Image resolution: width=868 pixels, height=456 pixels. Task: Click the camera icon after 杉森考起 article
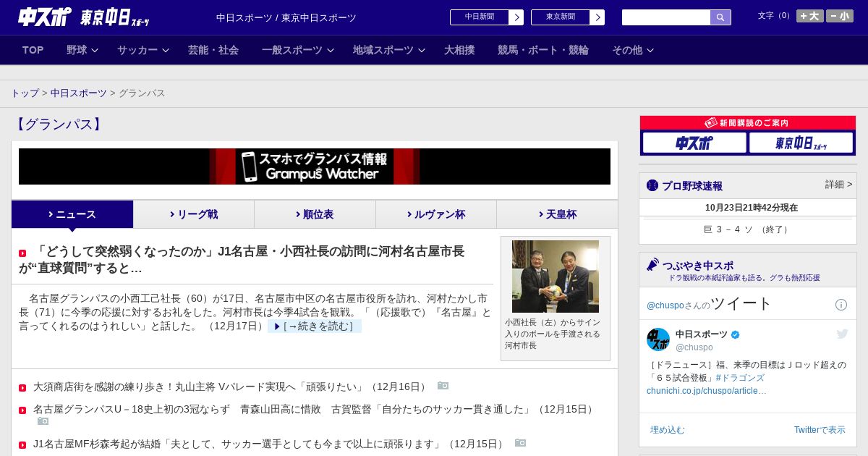point(520,443)
